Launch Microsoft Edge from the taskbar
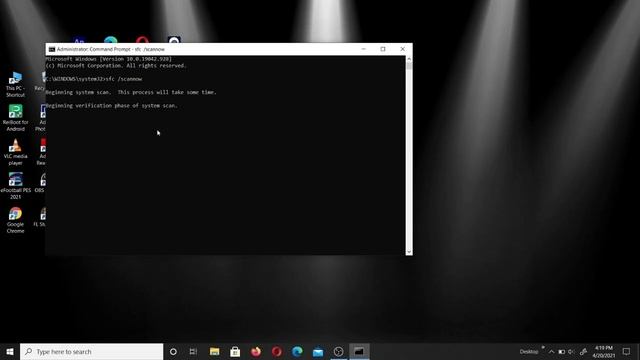Screen dimensions: 640x360 point(297,351)
